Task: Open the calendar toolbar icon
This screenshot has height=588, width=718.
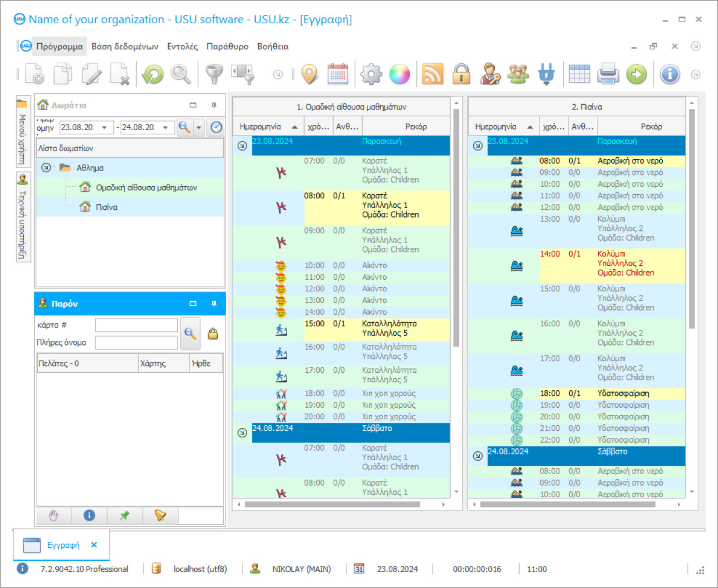Action: point(338,74)
